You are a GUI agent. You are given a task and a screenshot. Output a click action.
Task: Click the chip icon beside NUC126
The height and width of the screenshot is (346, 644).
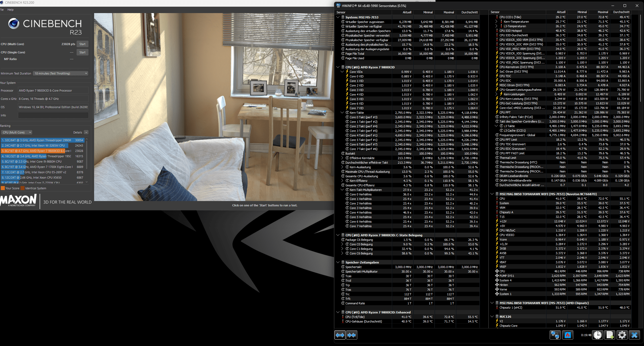497,317
